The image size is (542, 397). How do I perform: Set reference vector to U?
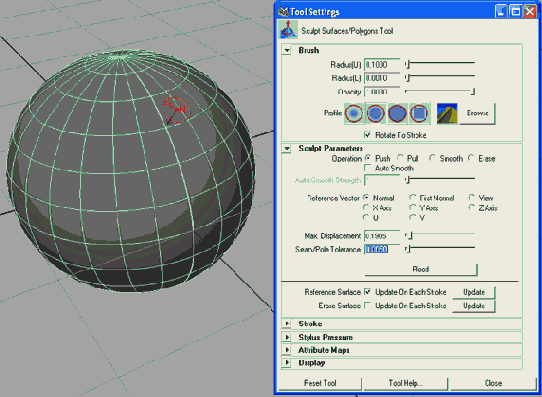pyautogui.click(x=366, y=217)
